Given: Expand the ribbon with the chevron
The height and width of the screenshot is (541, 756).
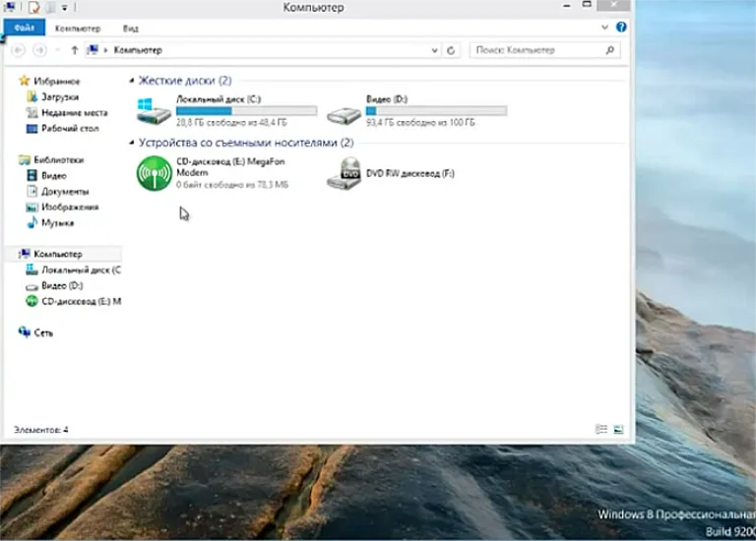Looking at the screenshot, I should (x=604, y=27).
